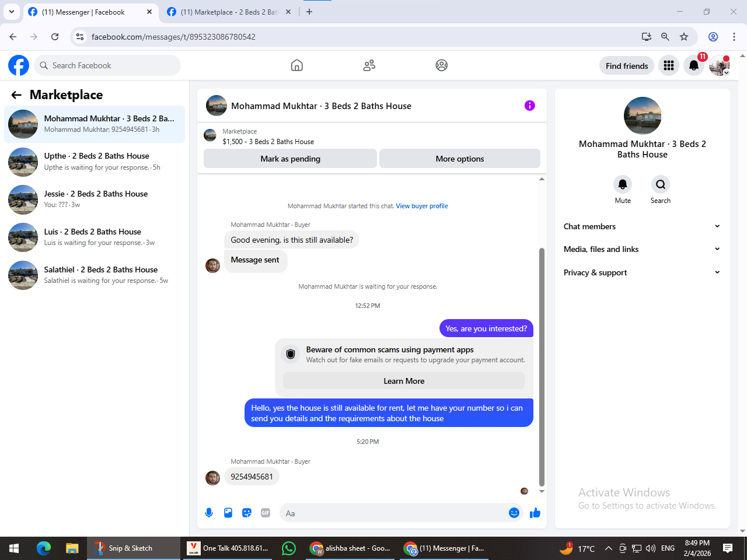Image resolution: width=747 pixels, height=560 pixels.
Task: Attach a photo using the image icon
Action: [x=228, y=513]
